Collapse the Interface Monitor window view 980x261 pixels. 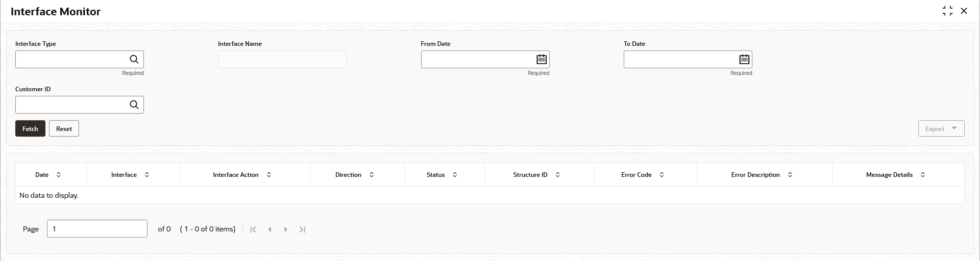tap(947, 11)
